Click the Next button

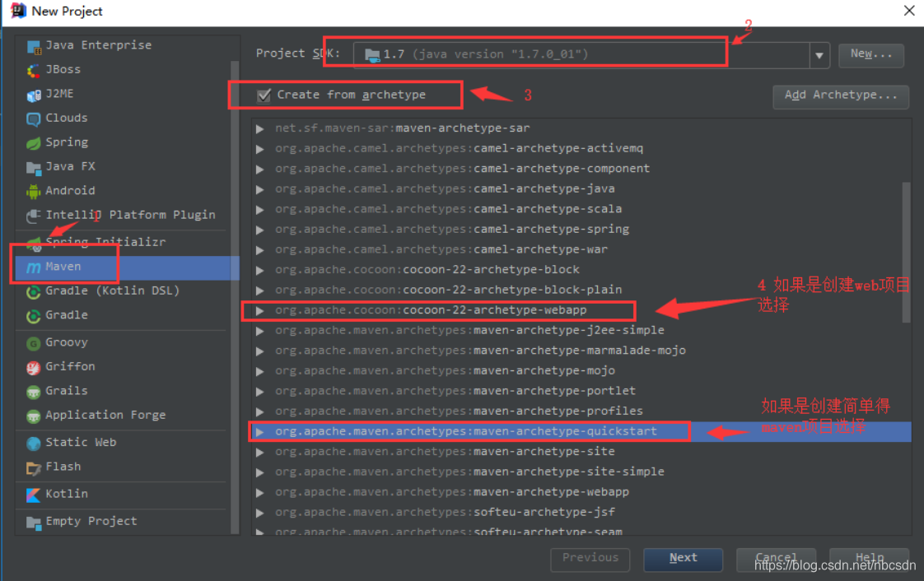click(x=683, y=560)
